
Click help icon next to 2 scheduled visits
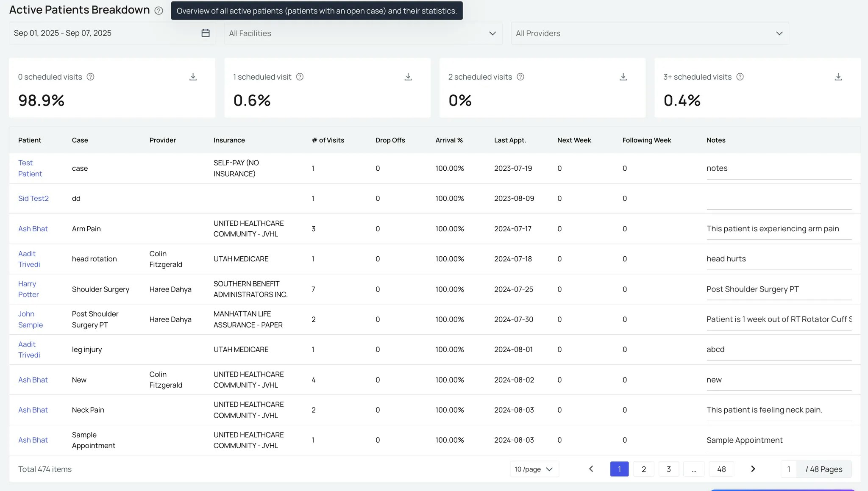point(520,77)
